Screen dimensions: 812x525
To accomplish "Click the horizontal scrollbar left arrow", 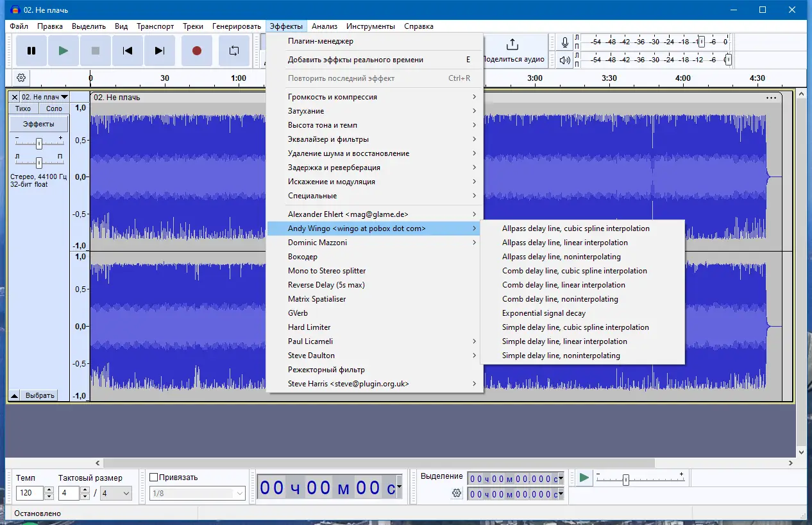I will point(97,463).
